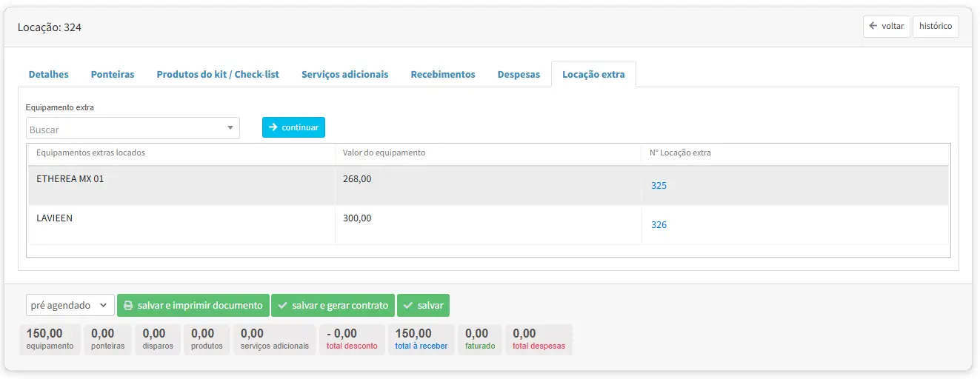Switch to the Despesas tab

click(x=519, y=74)
